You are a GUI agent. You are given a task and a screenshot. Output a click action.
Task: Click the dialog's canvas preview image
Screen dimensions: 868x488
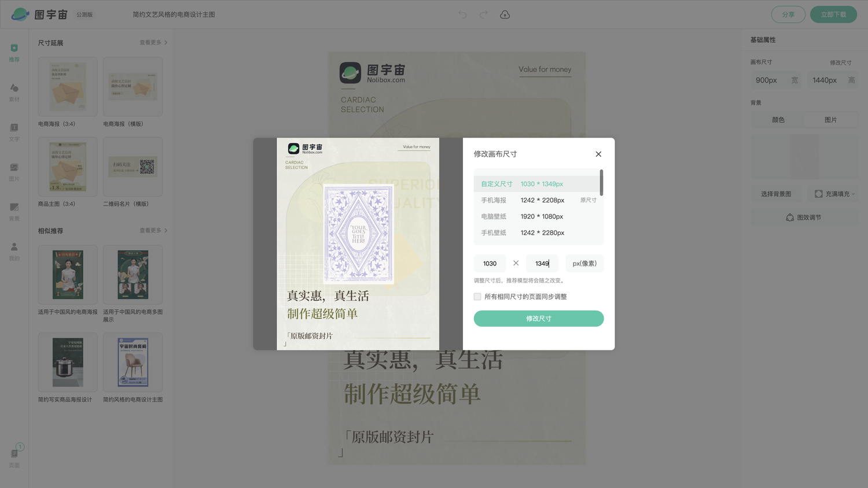point(358,244)
